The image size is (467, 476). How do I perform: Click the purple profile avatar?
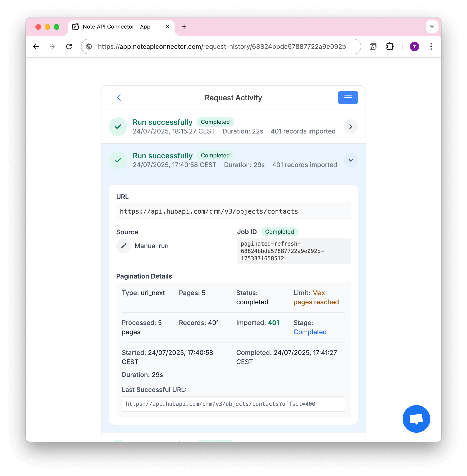click(x=415, y=46)
